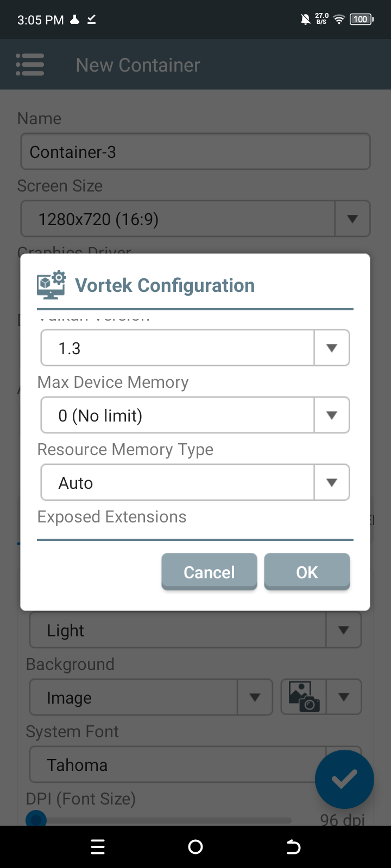Screen dimensions: 391x868
Task: Open the Resource Memory Type Auto dropdown
Action: pyautogui.click(x=195, y=482)
